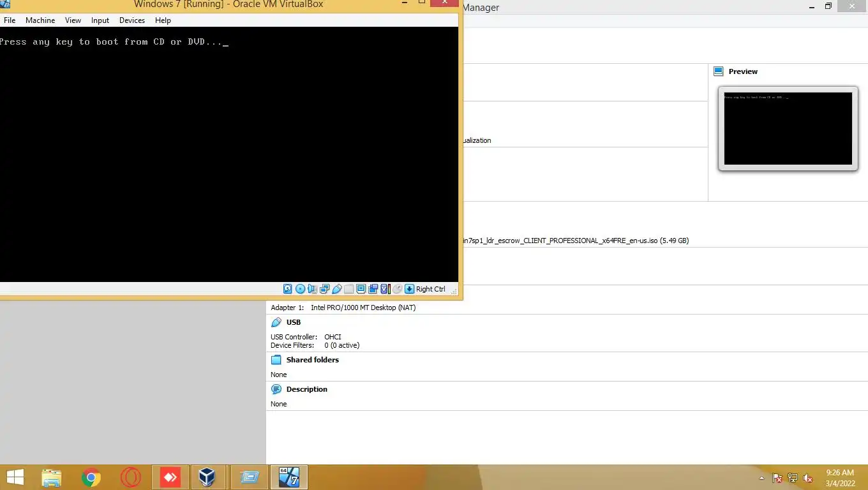Click None under Description

279,404
